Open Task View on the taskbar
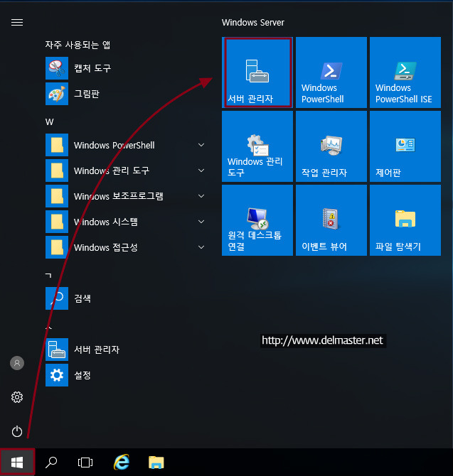This screenshot has height=476, width=453. [85, 463]
